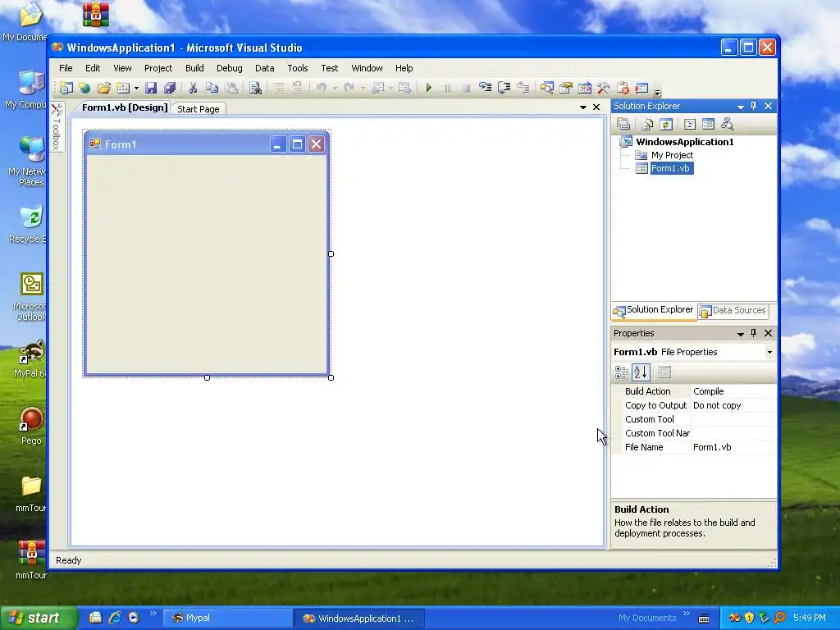Click the Cut scissors icon

tap(193, 88)
